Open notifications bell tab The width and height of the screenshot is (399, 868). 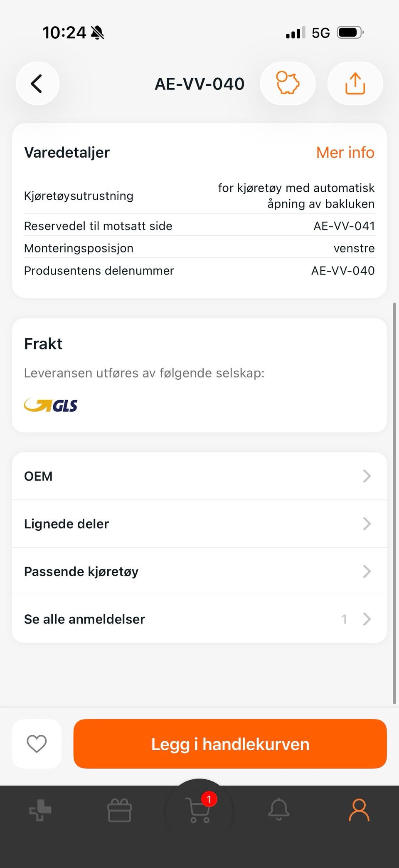278,809
